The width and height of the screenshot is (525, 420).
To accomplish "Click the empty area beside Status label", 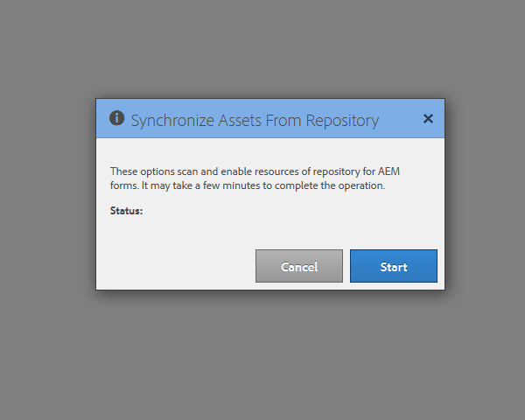I will 268,211.
